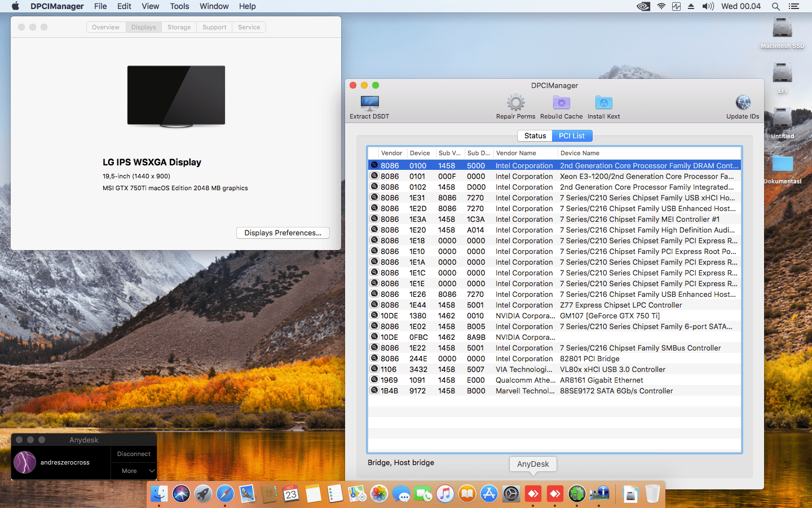
Task: Open the volume control in the menu bar
Action: click(708, 6)
